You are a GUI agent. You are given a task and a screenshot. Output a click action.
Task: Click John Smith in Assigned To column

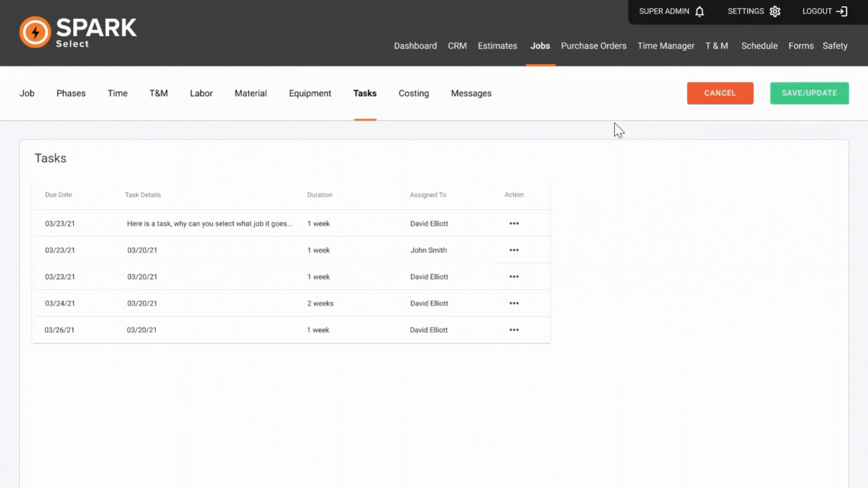tap(429, 250)
